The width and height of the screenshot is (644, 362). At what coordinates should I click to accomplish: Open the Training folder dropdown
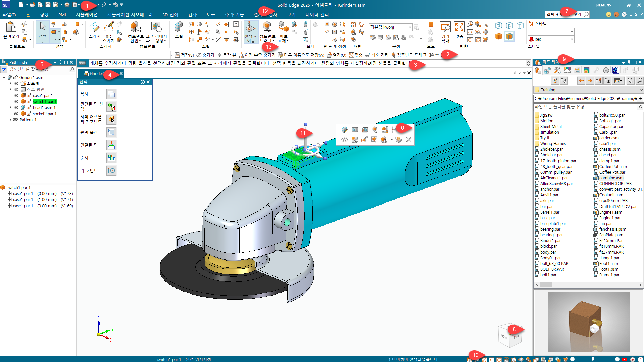pyautogui.click(x=641, y=90)
